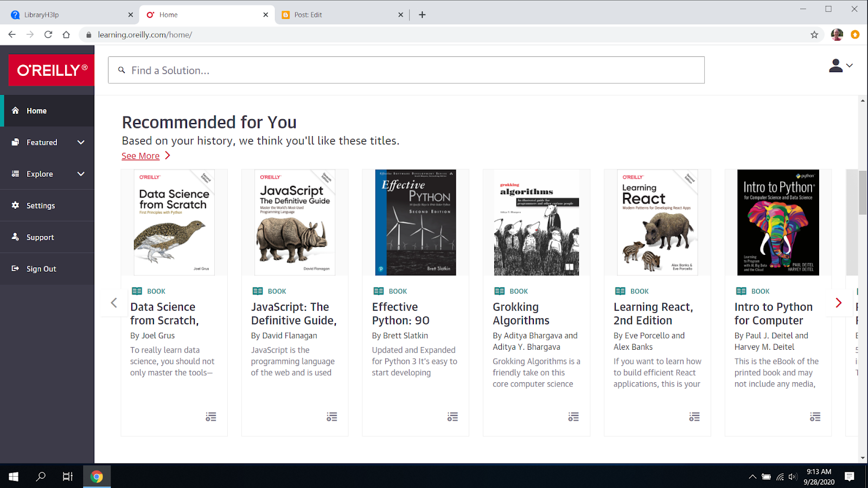Open Grokking Algorithms title link

point(521,313)
